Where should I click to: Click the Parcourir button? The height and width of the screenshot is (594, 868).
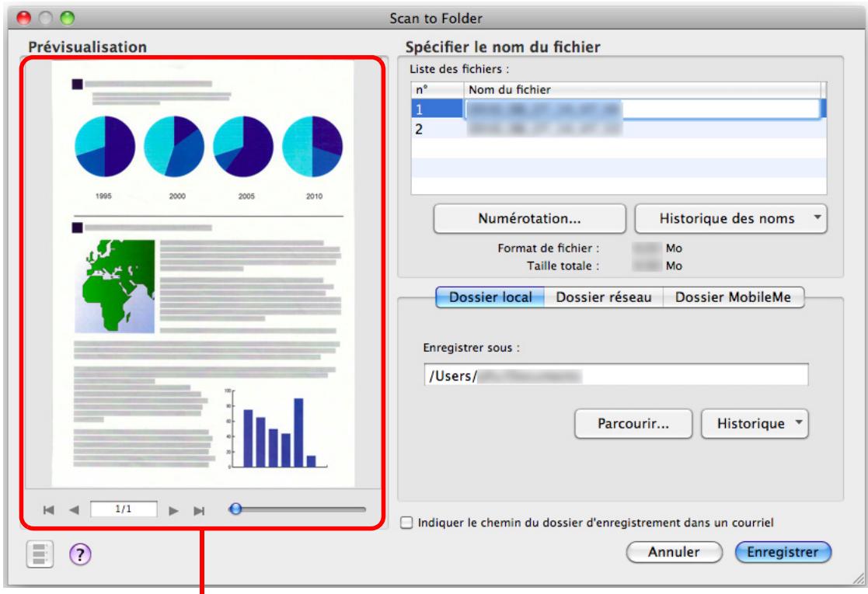coord(633,424)
